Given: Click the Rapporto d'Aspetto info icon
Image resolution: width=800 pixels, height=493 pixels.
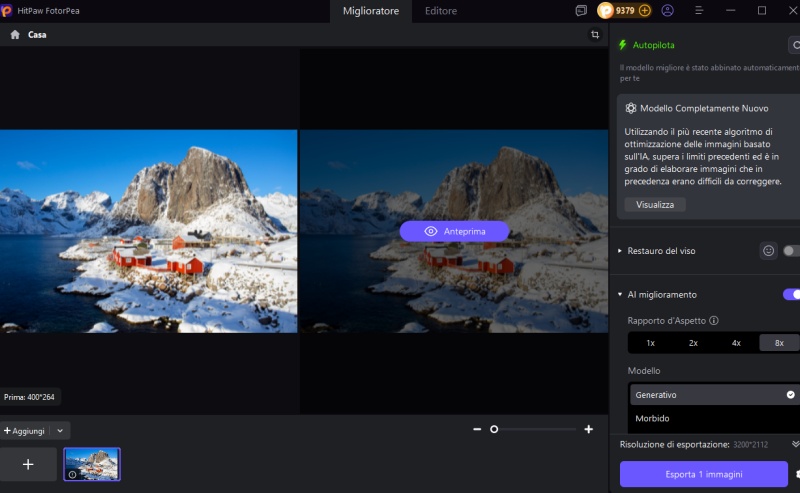Looking at the screenshot, I should (714, 321).
